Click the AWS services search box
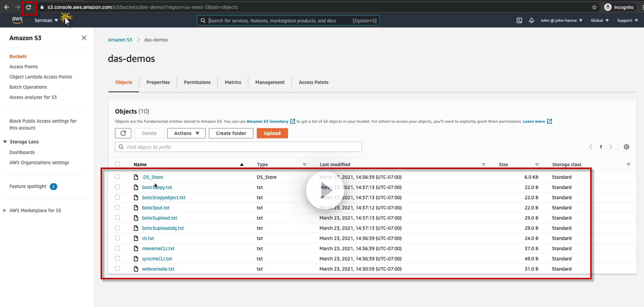The width and height of the screenshot is (644, 307). pos(288,21)
